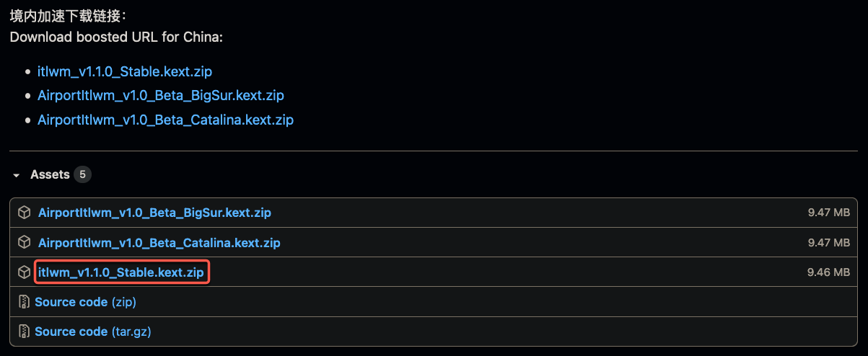
Task: Open boosted AirportItlwm Catalina download link
Action: (165, 120)
